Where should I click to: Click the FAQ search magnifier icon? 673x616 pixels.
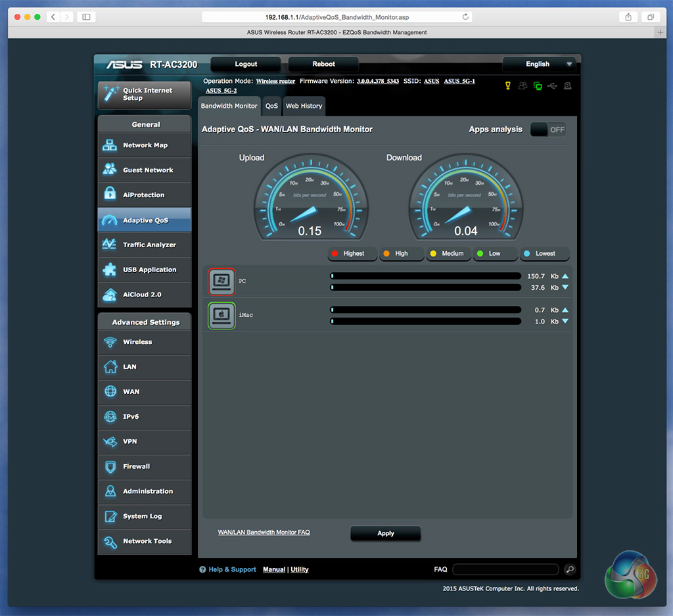tap(570, 569)
